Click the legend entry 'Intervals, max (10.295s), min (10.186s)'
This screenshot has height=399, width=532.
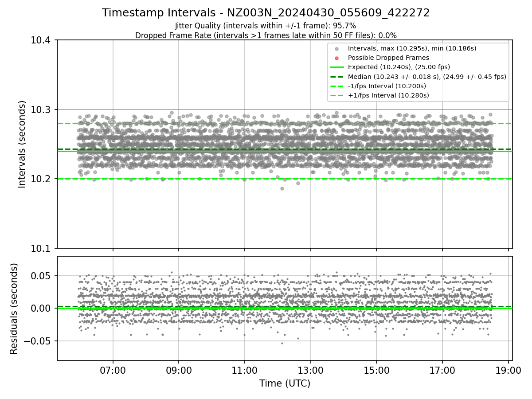(412, 48)
